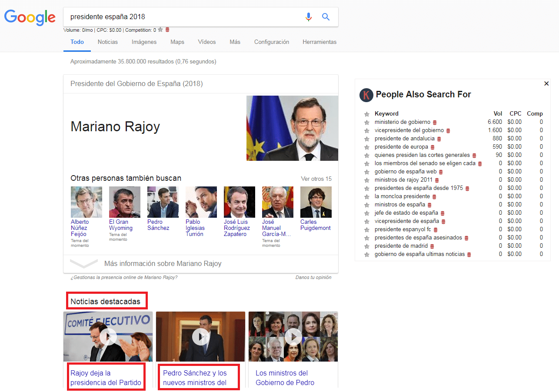Expand Ver otros 15 people list

(316, 179)
